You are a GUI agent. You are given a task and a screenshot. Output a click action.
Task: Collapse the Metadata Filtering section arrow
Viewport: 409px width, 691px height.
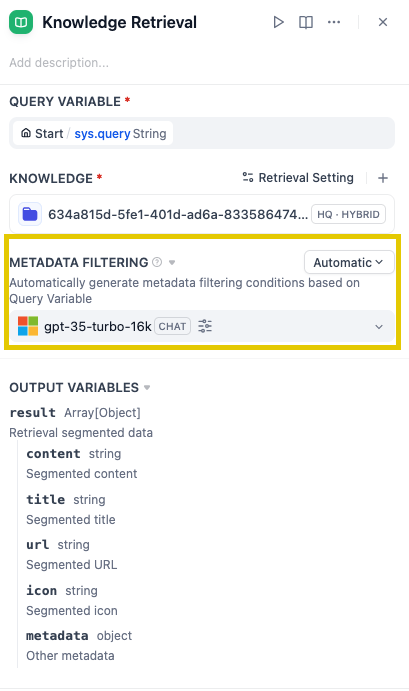point(172,263)
